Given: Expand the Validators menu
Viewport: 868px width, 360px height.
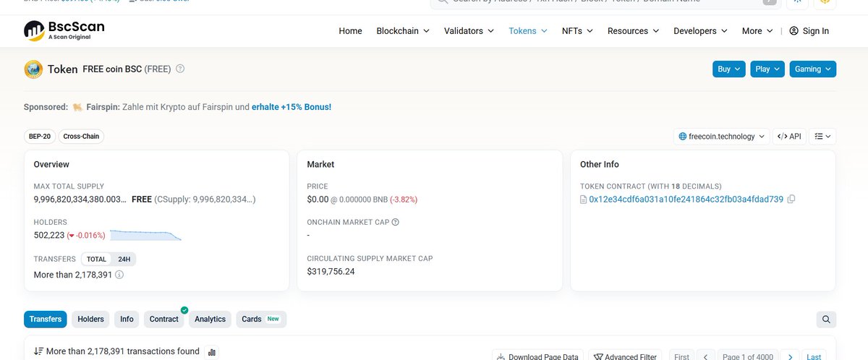Looking at the screenshot, I should click(x=469, y=31).
